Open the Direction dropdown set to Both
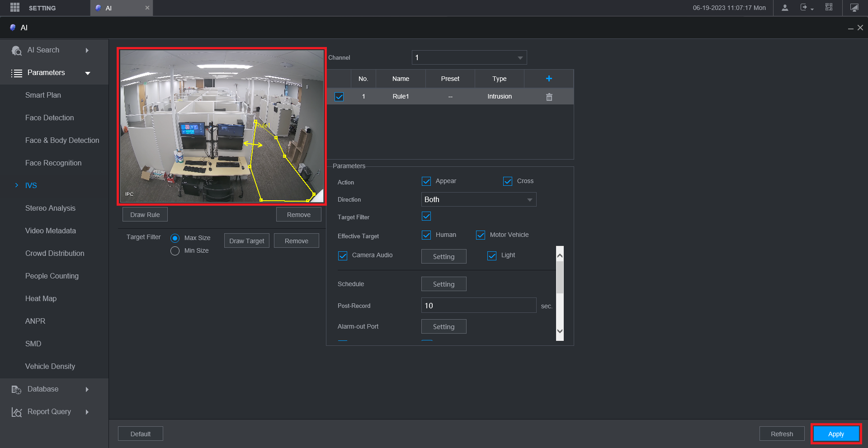The height and width of the screenshot is (448, 868). click(x=478, y=199)
